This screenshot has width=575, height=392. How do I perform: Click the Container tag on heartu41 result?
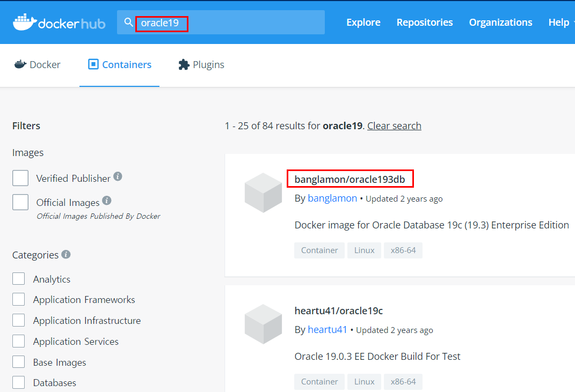tap(319, 382)
